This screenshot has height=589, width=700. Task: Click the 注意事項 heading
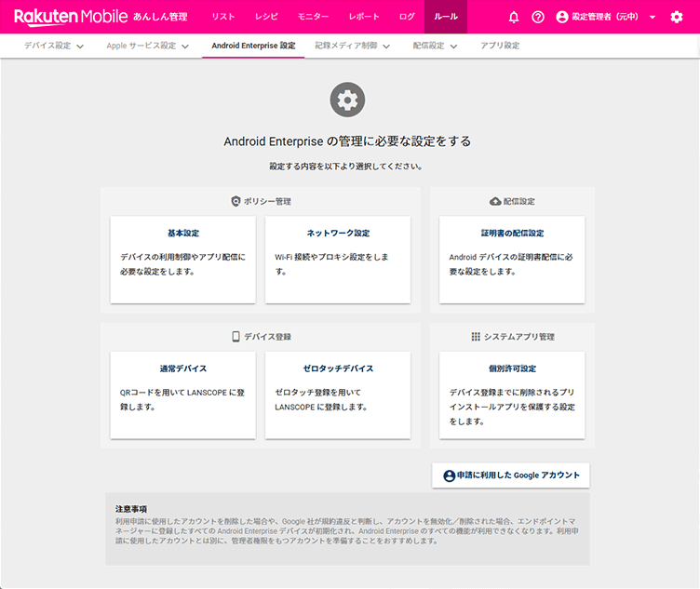click(x=131, y=509)
